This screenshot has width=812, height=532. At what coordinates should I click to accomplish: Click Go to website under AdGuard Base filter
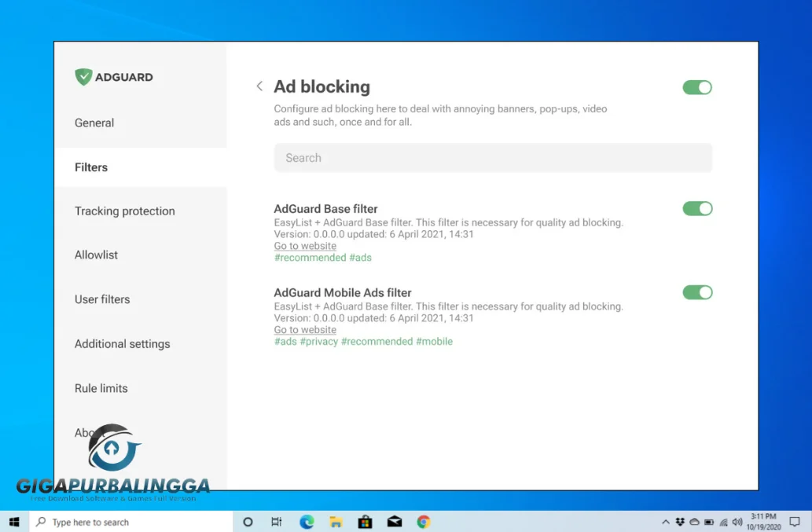[304, 245]
